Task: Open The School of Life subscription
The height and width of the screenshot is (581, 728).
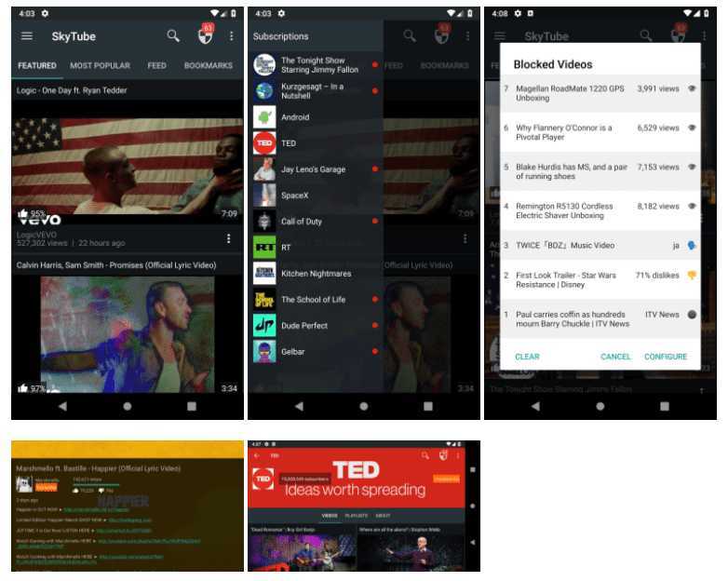Action: pyautogui.click(x=316, y=300)
